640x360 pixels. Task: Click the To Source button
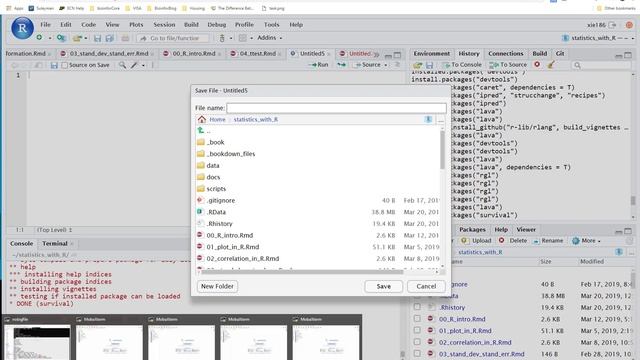(x=508, y=64)
